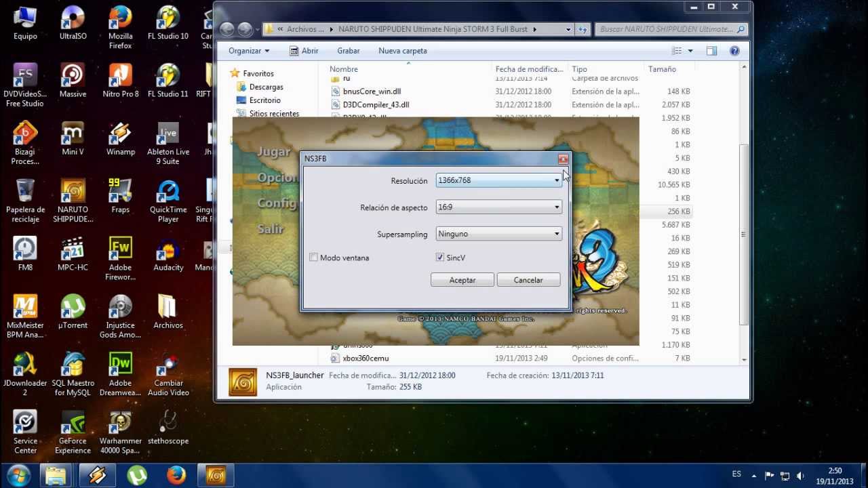868x488 pixels.
Task: Open Explorer help question mark icon
Action: click(734, 51)
